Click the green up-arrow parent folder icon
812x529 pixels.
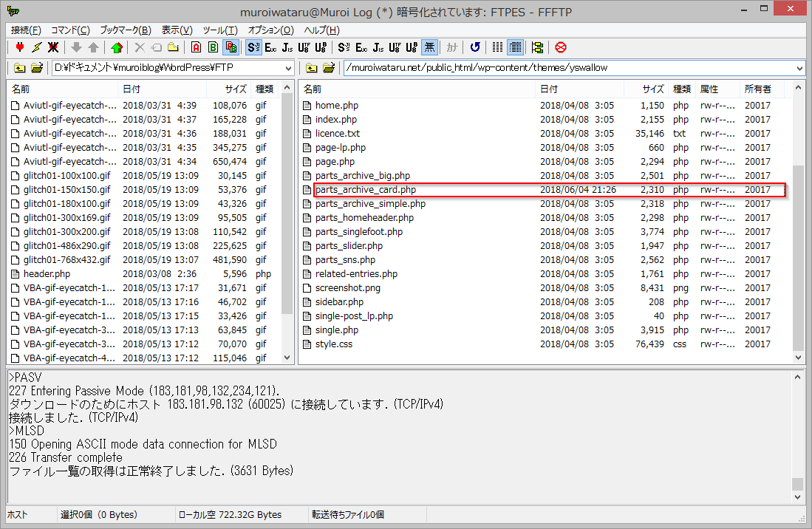click(x=116, y=47)
